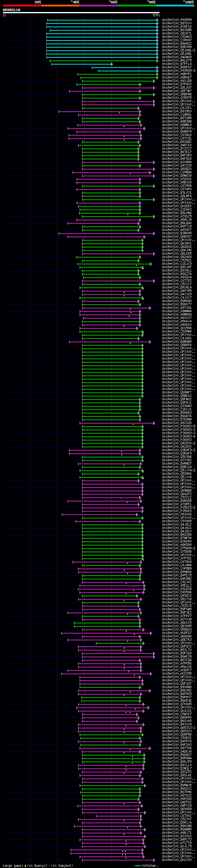
Task: Select label UniRef100_A9RG67
Action: 177,78
